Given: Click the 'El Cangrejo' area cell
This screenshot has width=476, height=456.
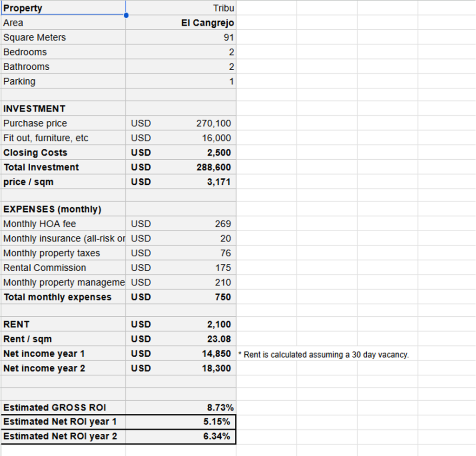Looking at the screenshot, I should click(181, 22).
